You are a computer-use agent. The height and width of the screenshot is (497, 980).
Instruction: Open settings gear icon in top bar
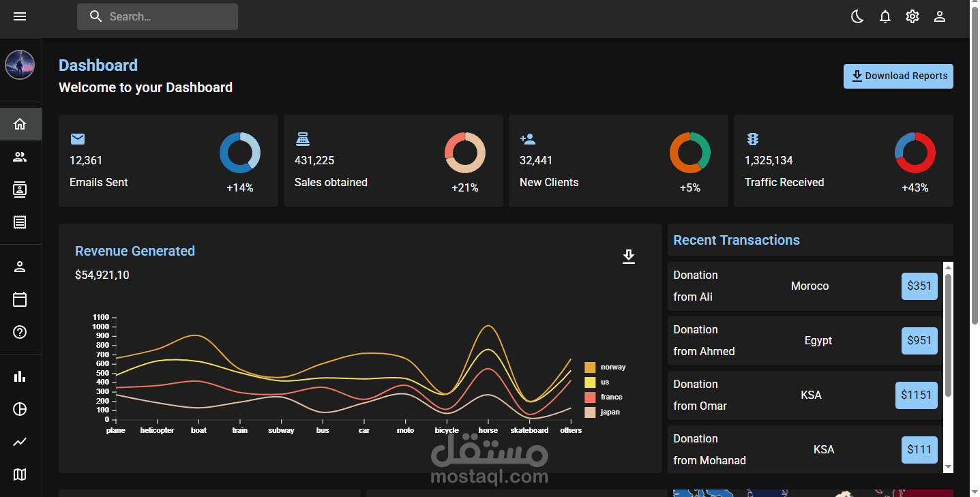(912, 16)
